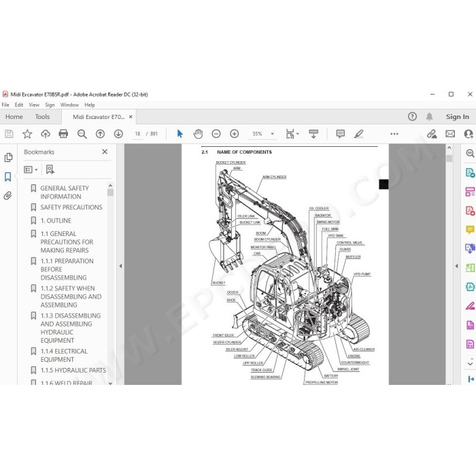This screenshot has width=476, height=476.
Task: Click the account profile icon in toolbar
Action: pos(469,134)
